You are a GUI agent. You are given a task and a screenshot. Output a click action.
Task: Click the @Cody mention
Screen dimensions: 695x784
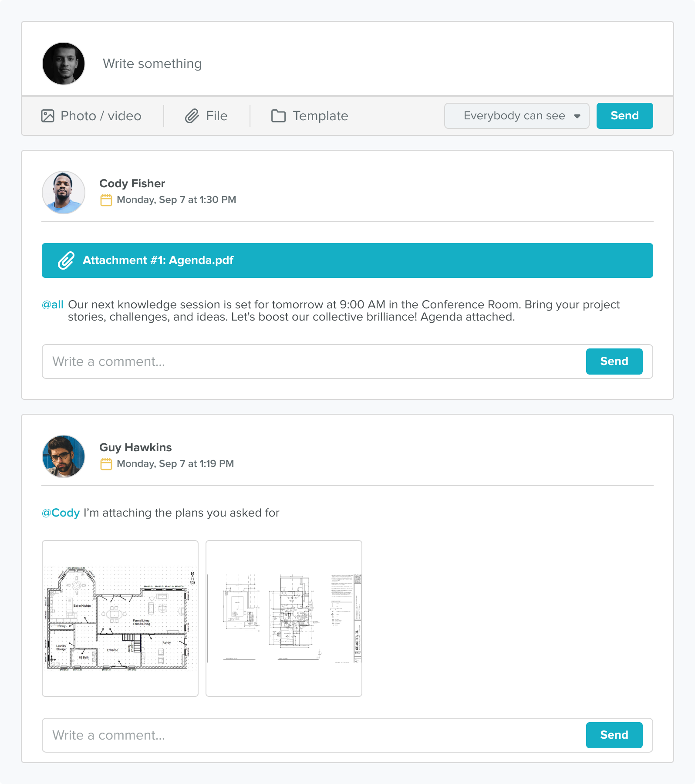click(61, 513)
